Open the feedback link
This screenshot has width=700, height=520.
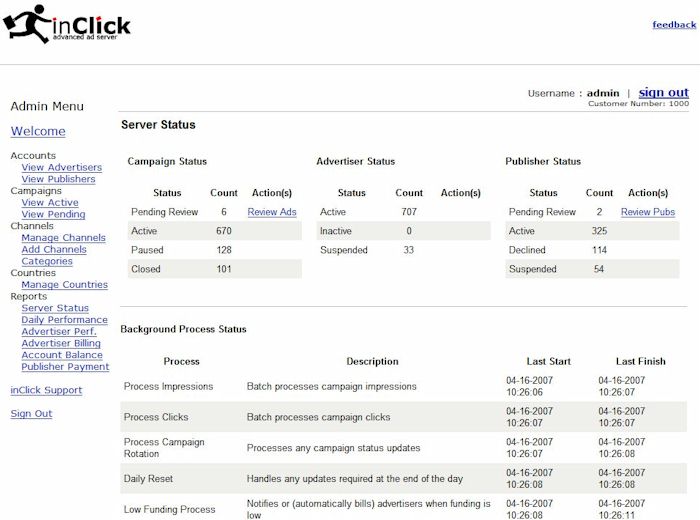click(x=674, y=25)
